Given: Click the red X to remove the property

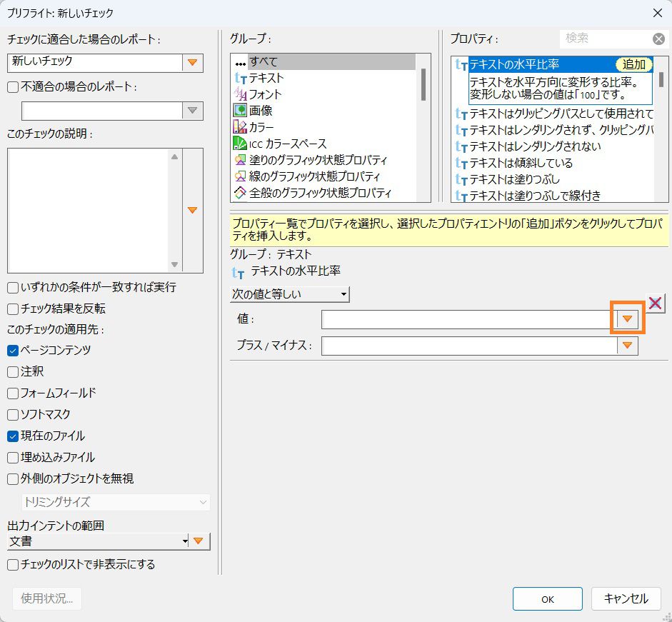Looking at the screenshot, I should pyautogui.click(x=656, y=302).
